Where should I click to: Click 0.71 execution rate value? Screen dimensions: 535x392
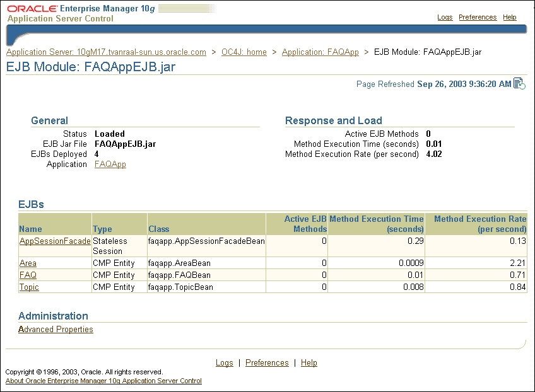[x=518, y=275]
